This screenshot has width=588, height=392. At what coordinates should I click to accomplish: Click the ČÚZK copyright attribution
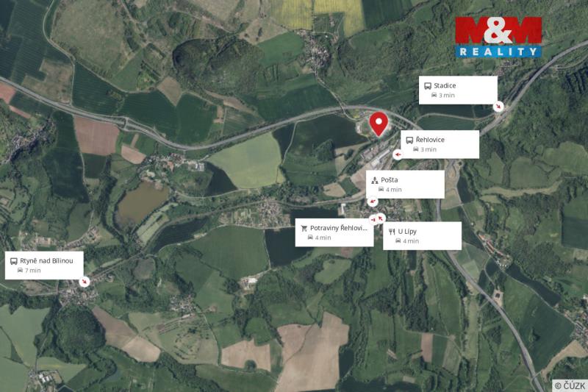[x=570, y=385]
